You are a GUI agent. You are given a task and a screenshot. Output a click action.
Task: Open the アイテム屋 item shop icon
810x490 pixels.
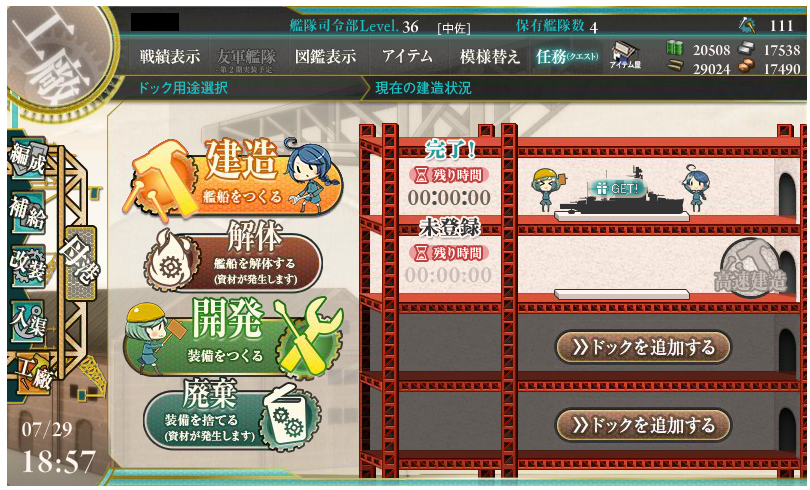coord(625,56)
